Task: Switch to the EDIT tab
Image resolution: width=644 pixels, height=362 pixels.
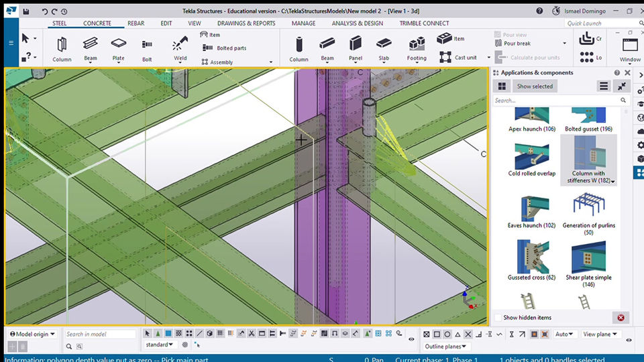Action: coord(166,23)
